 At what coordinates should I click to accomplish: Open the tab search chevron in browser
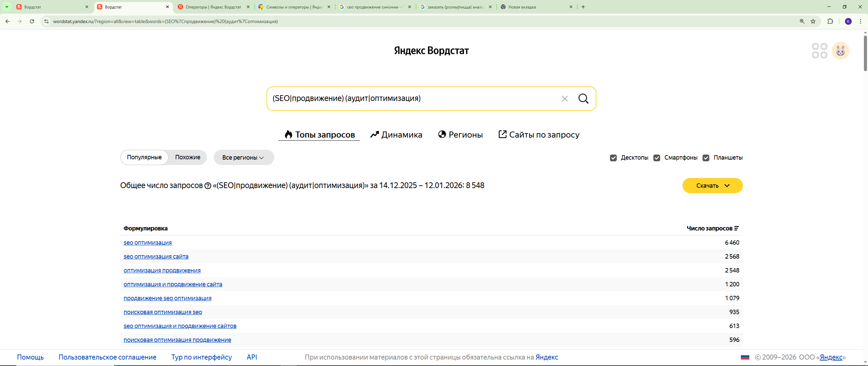click(6, 7)
